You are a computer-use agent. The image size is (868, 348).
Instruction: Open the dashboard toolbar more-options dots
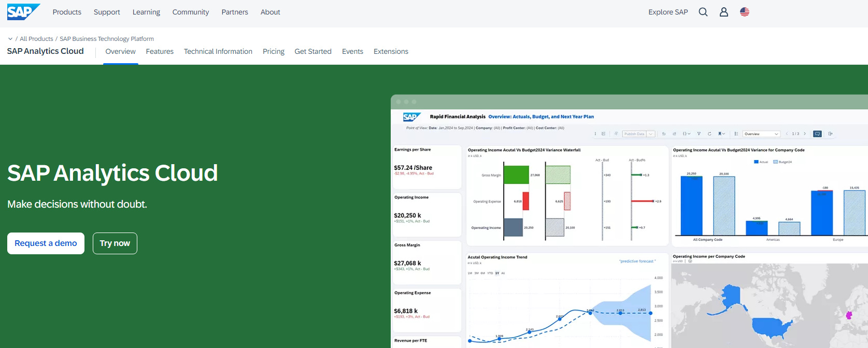click(x=595, y=134)
